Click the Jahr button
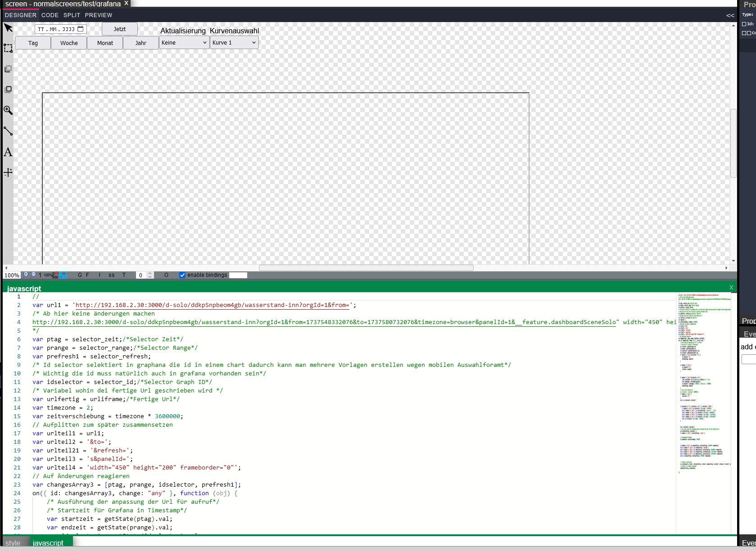The width and height of the screenshot is (756, 551). coord(141,43)
